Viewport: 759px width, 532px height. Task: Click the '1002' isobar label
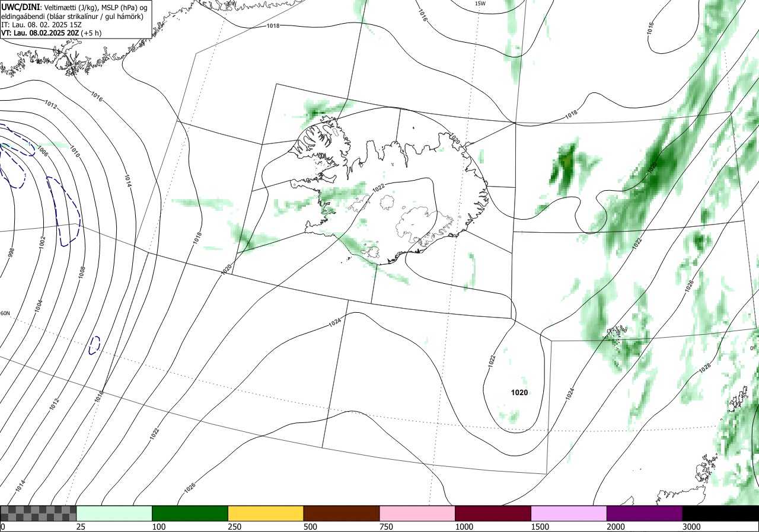pos(42,242)
